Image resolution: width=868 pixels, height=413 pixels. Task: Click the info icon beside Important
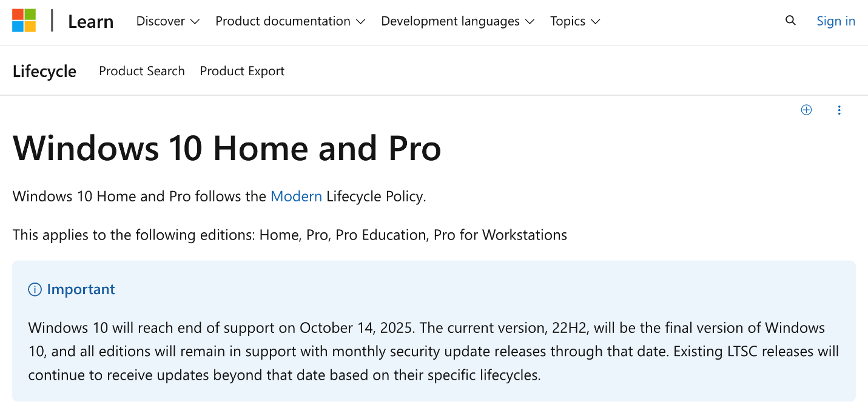[x=35, y=289]
